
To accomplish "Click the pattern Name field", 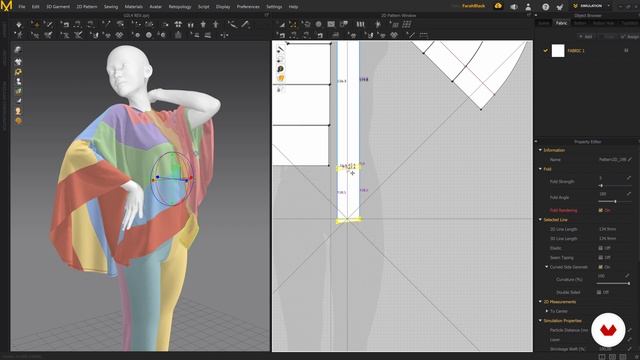I will [612, 160].
